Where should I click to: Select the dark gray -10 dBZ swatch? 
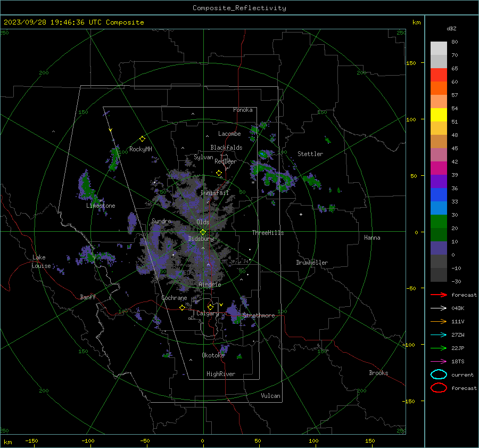(x=439, y=275)
